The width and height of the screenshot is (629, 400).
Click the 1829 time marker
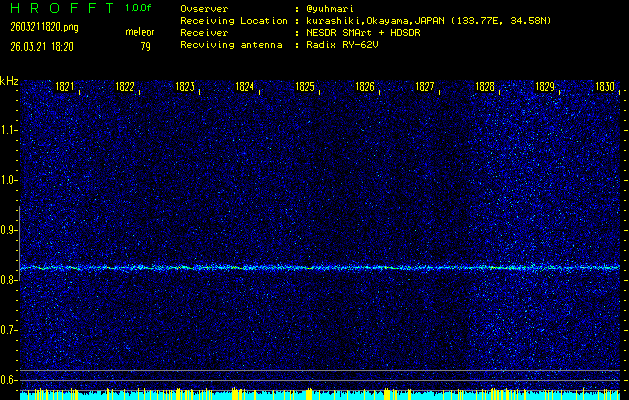pyautogui.click(x=545, y=87)
